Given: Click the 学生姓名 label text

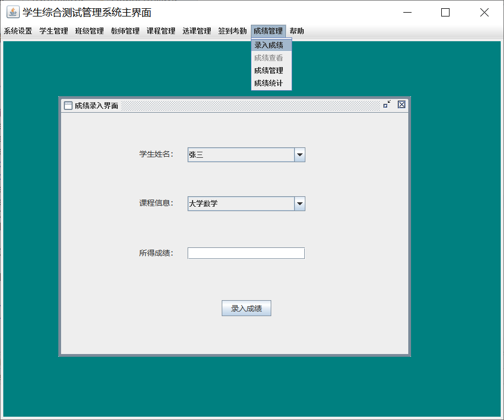Looking at the screenshot, I should point(156,154).
